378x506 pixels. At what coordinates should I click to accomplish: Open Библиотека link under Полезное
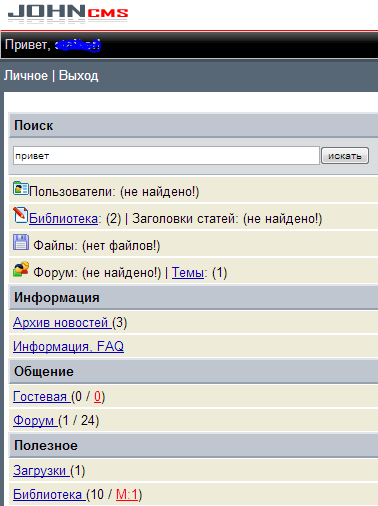click(x=49, y=494)
